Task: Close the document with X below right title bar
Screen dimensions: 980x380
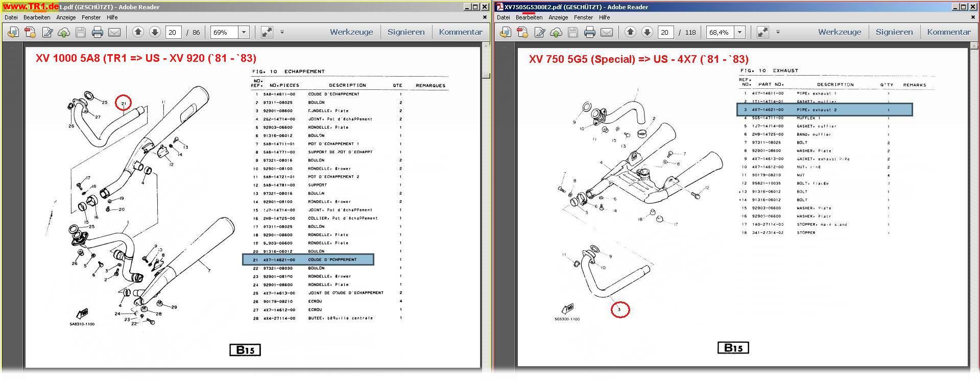Action: point(973,17)
